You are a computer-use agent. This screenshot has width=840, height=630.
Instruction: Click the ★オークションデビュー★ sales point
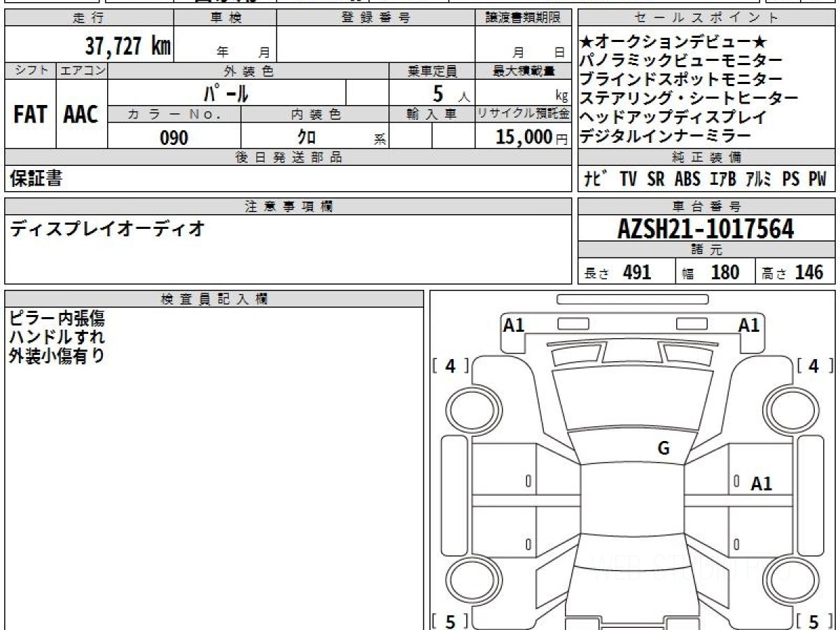[675, 43]
